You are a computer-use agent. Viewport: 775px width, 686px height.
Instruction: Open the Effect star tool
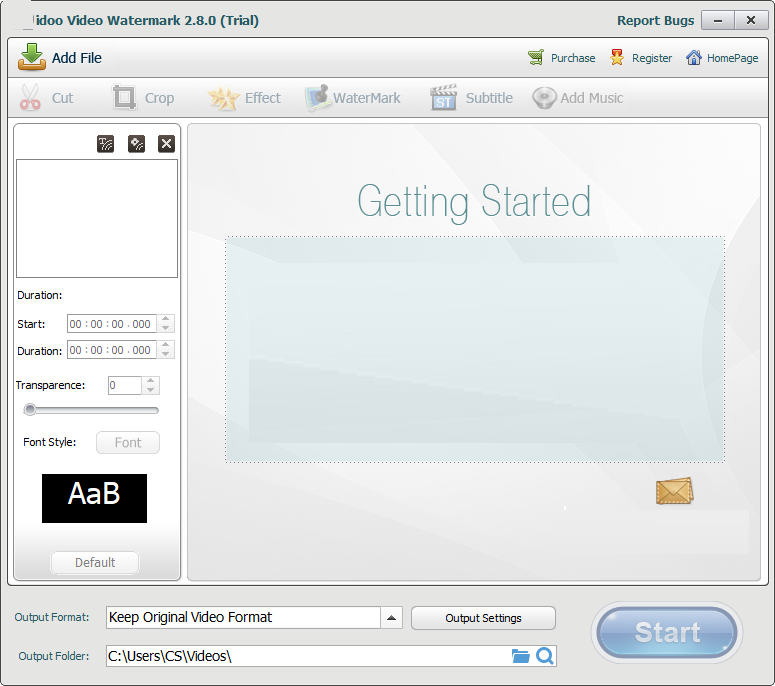click(224, 98)
